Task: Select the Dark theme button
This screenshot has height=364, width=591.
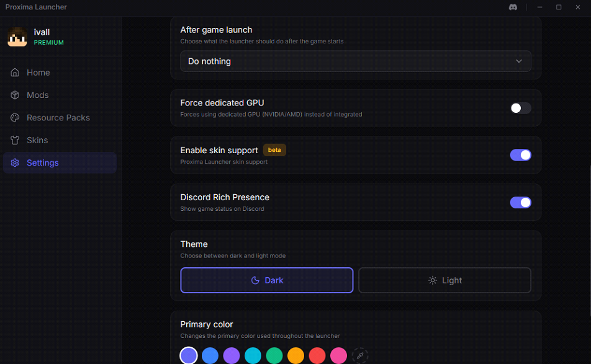Action: (267, 280)
